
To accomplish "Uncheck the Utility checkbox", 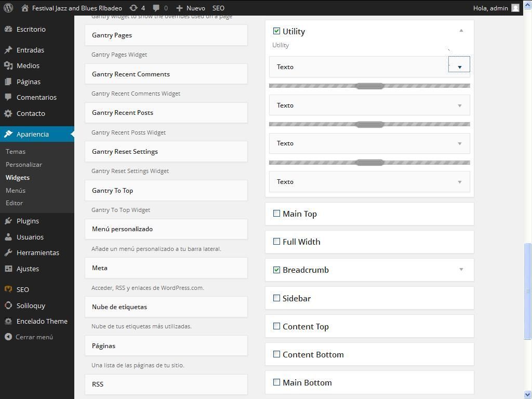I will (276, 31).
